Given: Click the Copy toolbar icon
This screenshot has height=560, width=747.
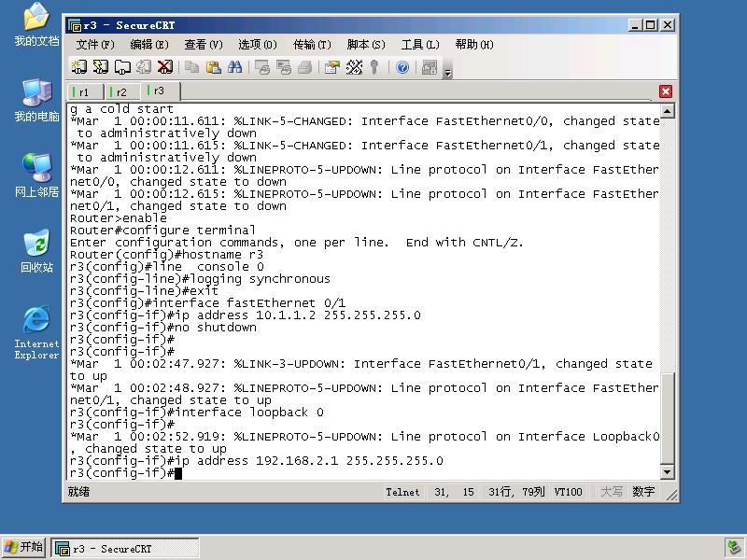Looking at the screenshot, I should click(192, 67).
